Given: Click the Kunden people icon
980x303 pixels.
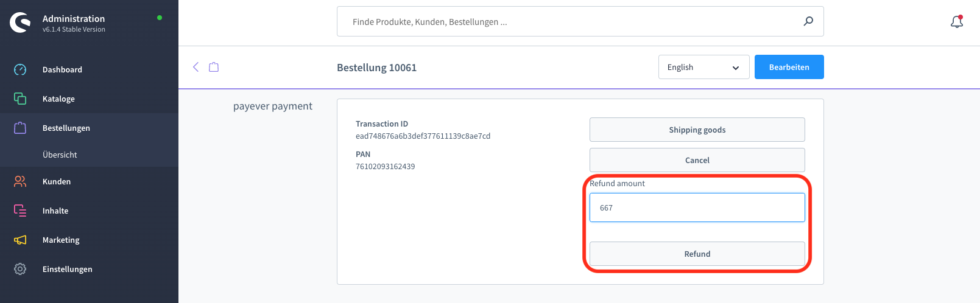Looking at the screenshot, I should click(x=20, y=181).
